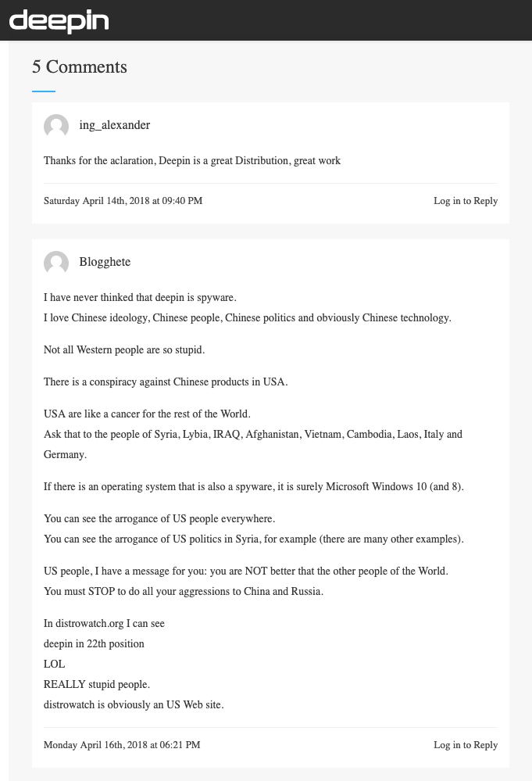Image resolution: width=532 pixels, height=781 pixels.
Task: Click the "deepin in 22th position" line
Action: coord(94,644)
